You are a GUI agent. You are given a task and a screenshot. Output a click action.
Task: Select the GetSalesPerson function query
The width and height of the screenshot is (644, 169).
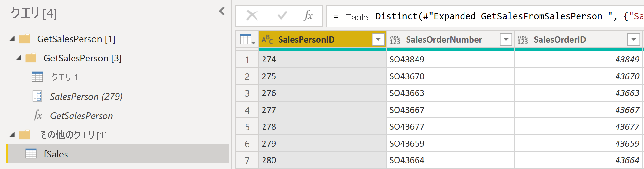click(81, 116)
